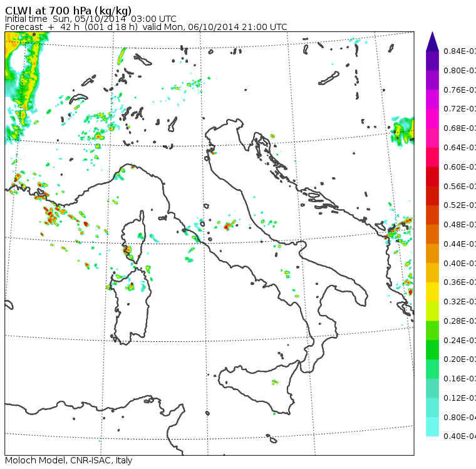Click the 0.72E-03 scale label
This screenshot has width=476, height=469.
460,109
